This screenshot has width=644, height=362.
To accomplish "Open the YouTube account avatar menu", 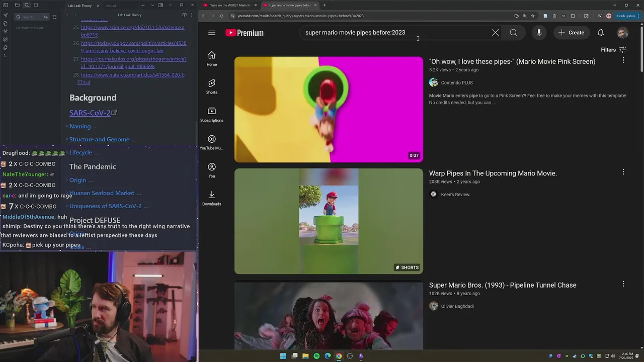I will point(623,33).
